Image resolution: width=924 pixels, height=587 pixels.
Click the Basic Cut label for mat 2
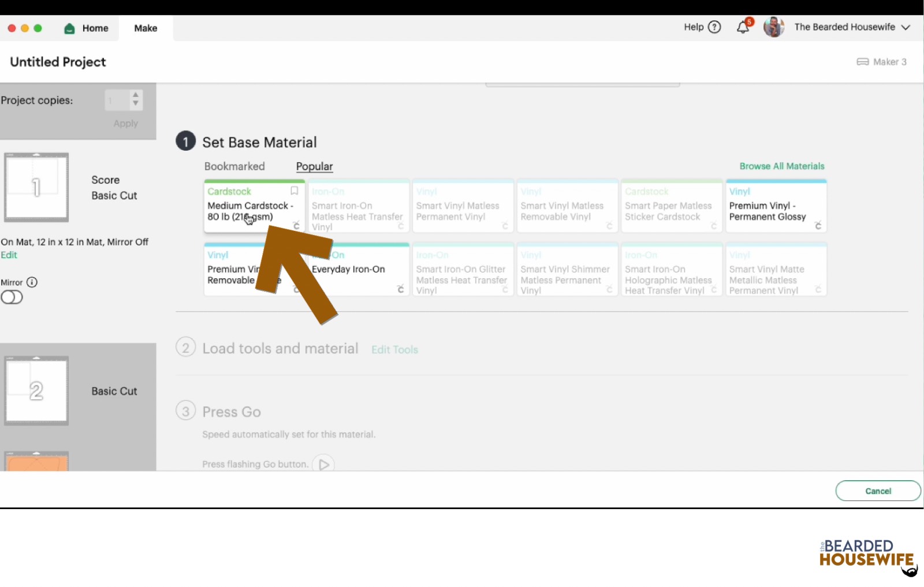[x=114, y=391]
